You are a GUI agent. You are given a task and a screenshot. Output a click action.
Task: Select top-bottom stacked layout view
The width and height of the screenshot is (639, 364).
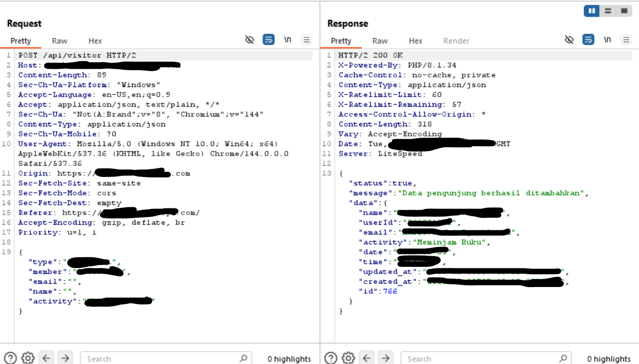(x=608, y=11)
